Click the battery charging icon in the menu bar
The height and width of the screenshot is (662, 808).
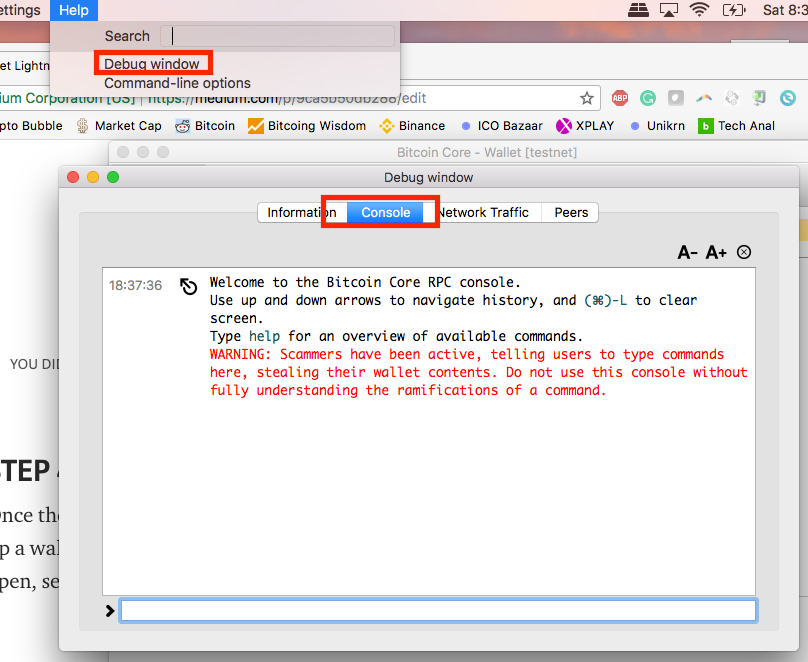[x=734, y=10]
